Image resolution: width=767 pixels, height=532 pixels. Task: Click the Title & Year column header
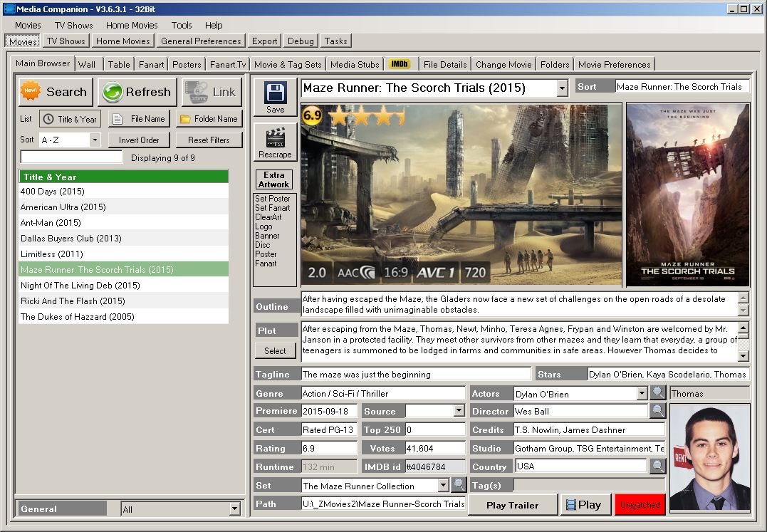click(x=123, y=177)
